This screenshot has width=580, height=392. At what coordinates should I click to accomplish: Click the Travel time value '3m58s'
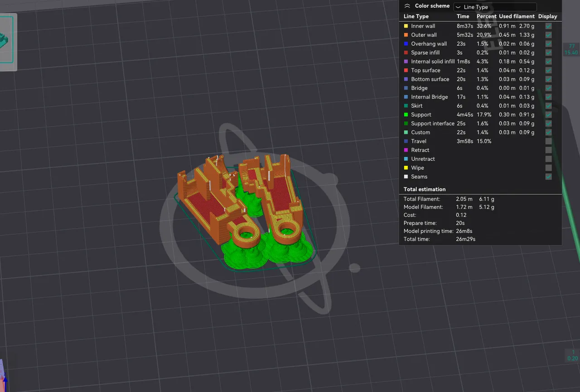click(465, 141)
